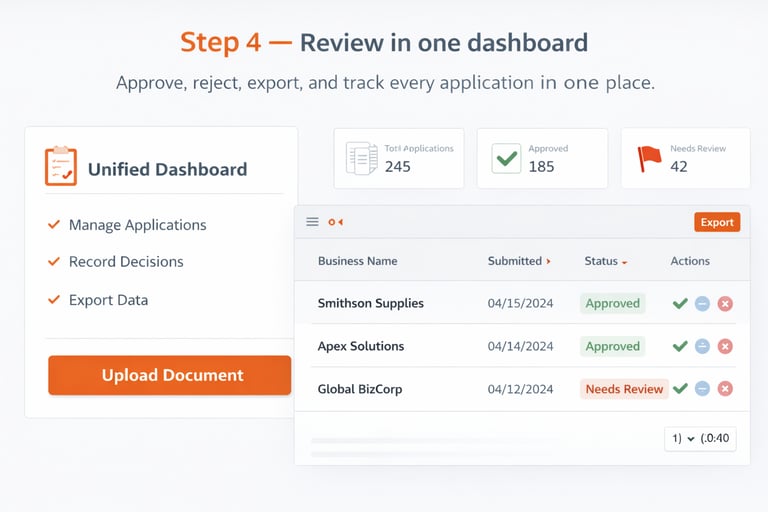Click the Unified Dashboard clipboard icon

[x=61, y=167]
